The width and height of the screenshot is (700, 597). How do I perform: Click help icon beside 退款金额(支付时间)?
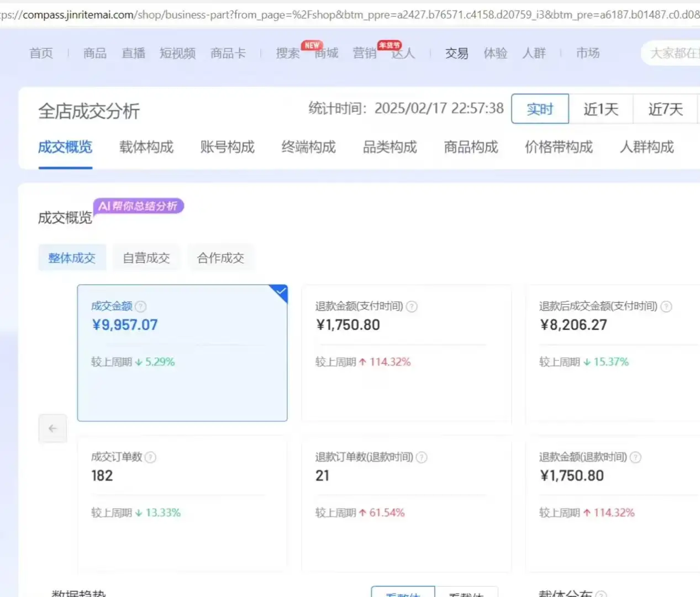click(x=412, y=306)
